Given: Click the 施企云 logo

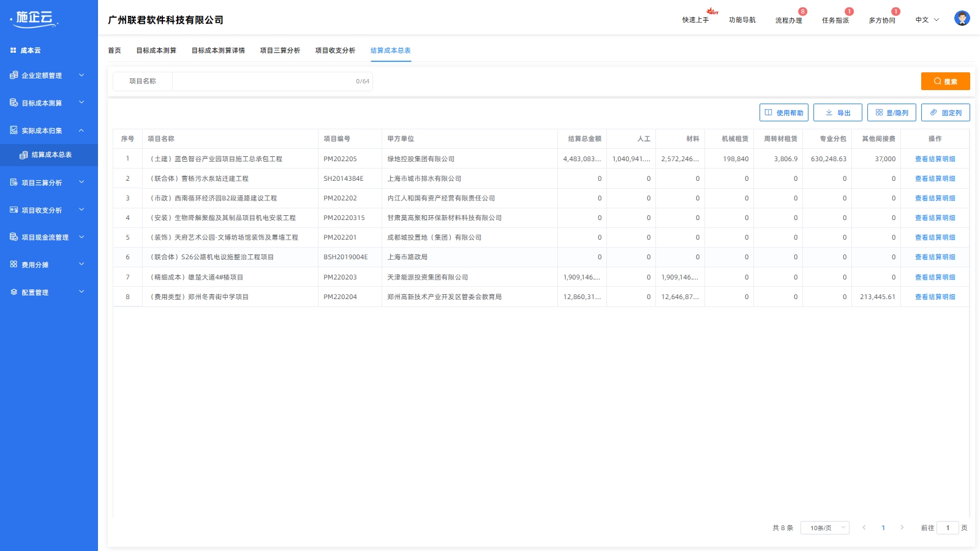Looking at the screenshot, I should [x=34, y=19].
